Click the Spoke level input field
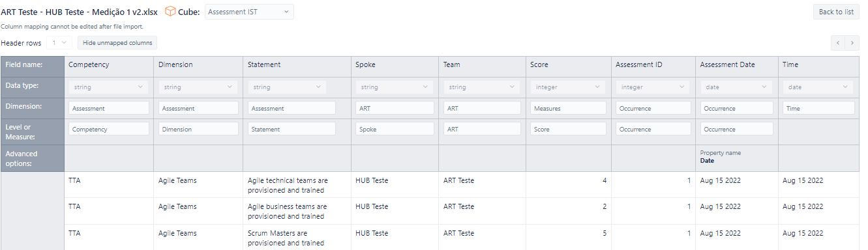Viewport: 868px width, 250px height. 395,129
